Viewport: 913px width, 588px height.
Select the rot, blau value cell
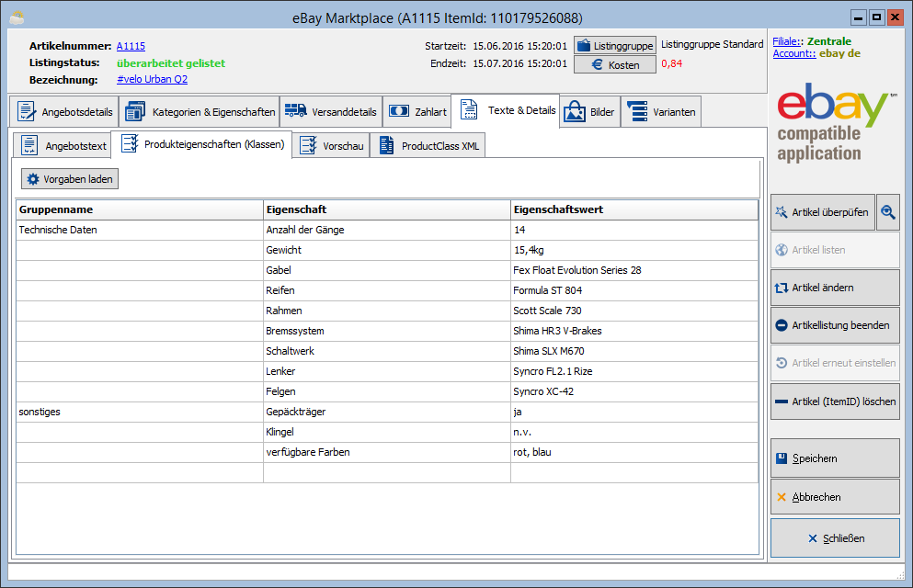(x=634, y=452)
